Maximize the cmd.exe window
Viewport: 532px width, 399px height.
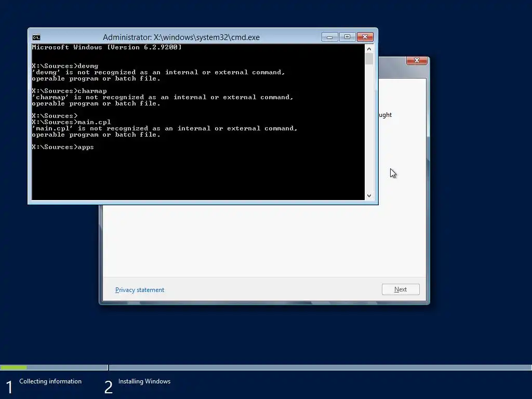[347, 37]
